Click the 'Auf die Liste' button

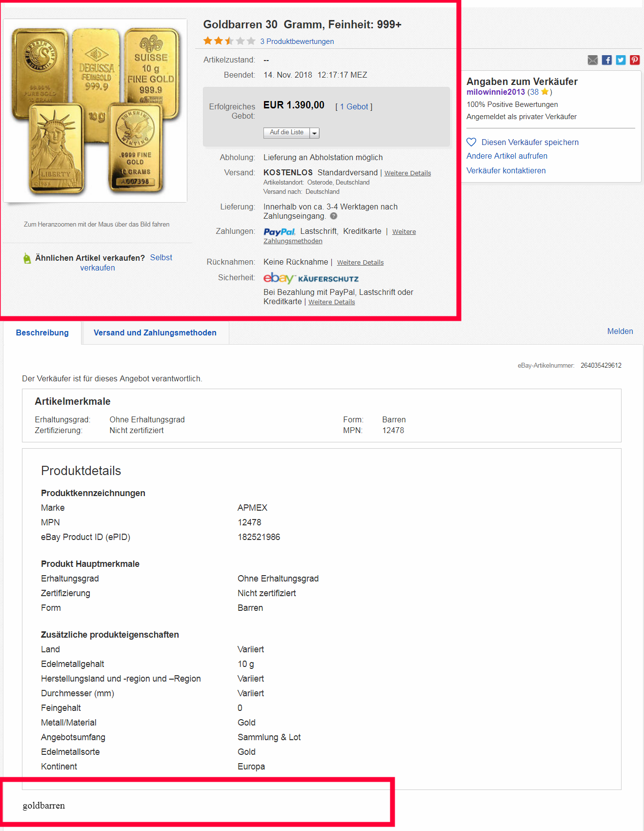pyautogui.click(x=286, y=133)
